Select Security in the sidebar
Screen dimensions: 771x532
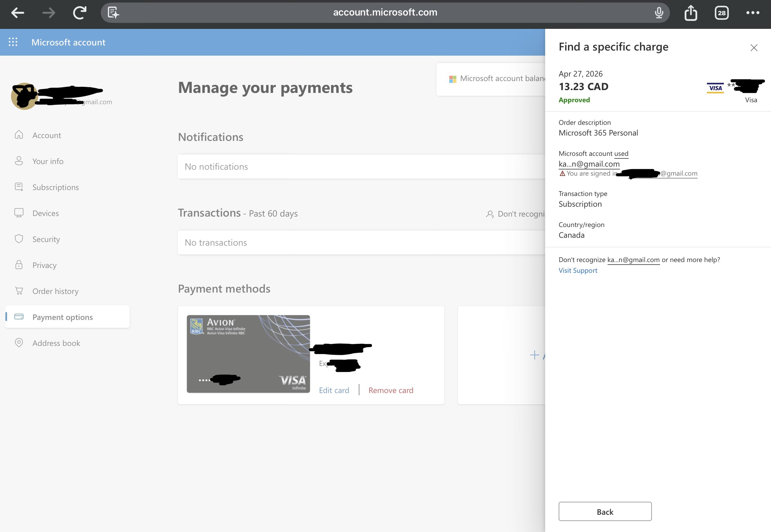click(x=46, y=239)
